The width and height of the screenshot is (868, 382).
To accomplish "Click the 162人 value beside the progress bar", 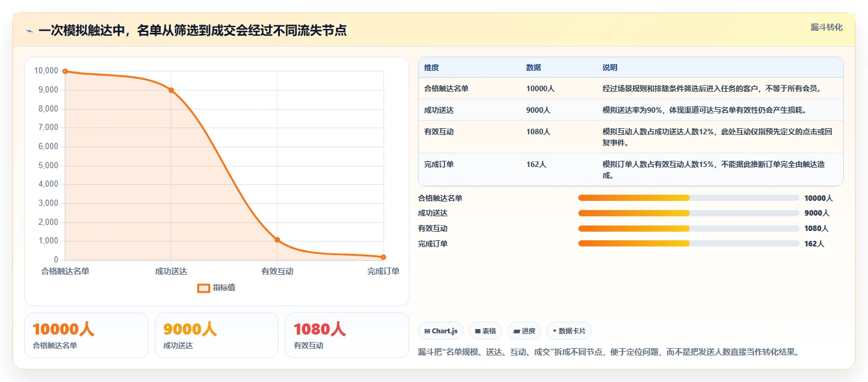I will (814, 244).
